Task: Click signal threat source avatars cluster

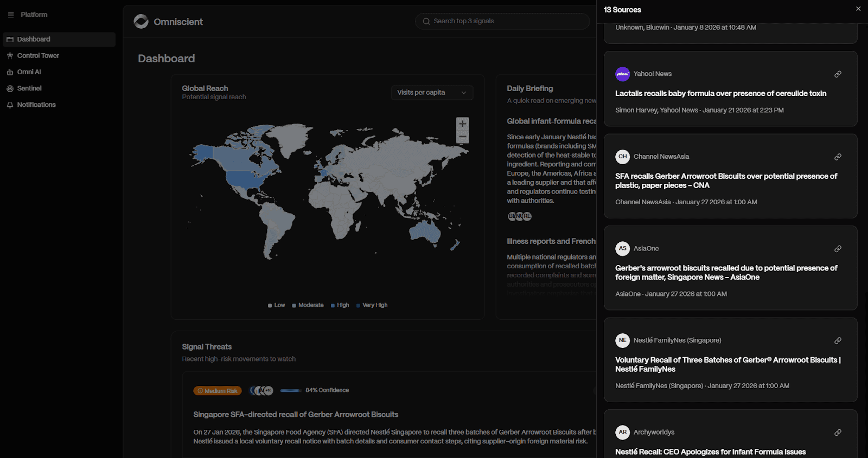Action: (261, 390)
